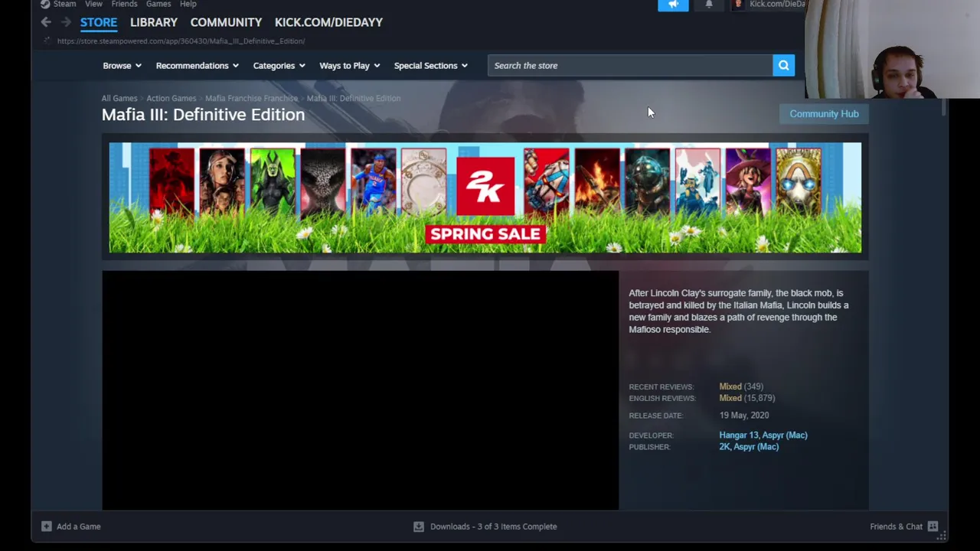Image resolution: width=980 pixels, height=551 pixels.
Task: Open Friends & Chat label
Action: click(x=896, y=527)
